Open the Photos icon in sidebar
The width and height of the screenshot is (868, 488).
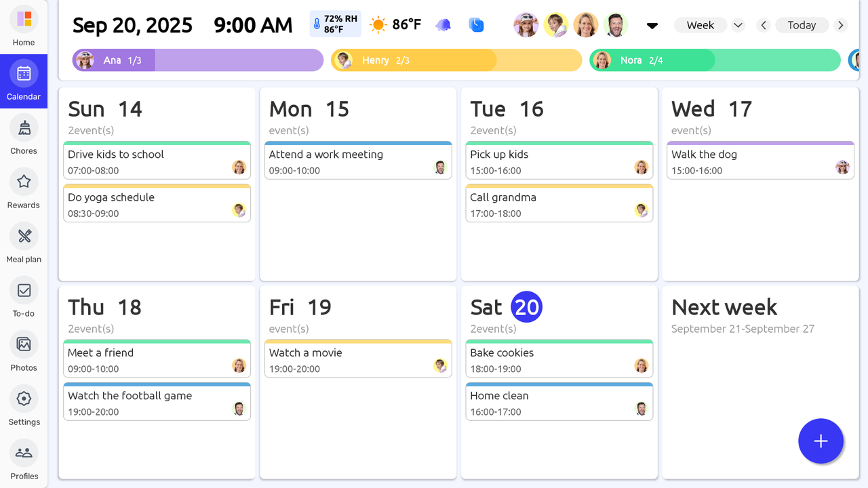click(24, 345)
